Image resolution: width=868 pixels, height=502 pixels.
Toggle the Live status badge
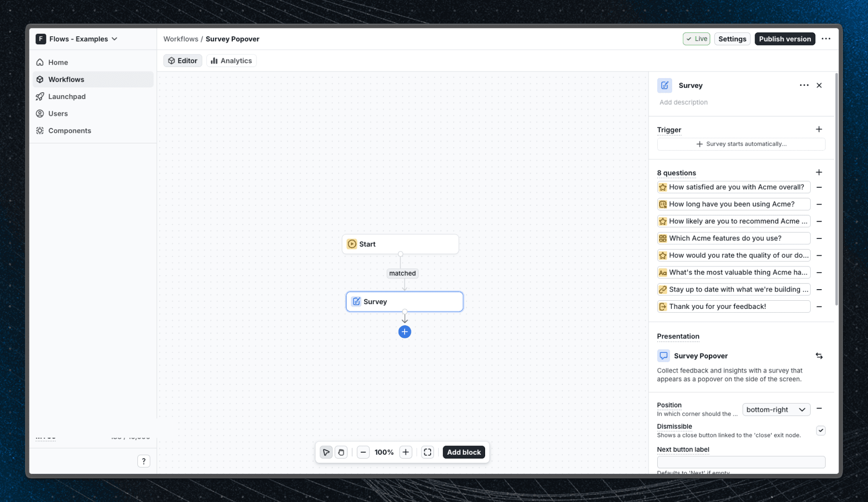(x=696, y=39)
